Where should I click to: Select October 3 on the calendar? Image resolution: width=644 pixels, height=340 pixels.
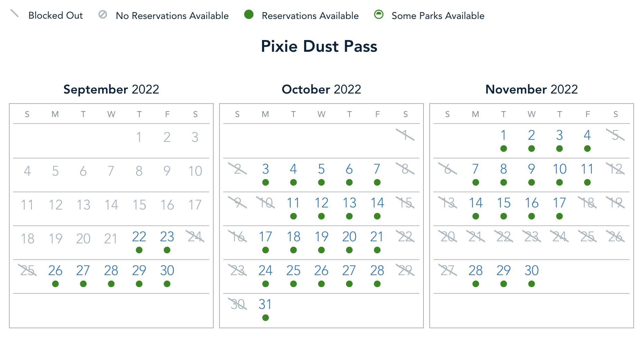(265, 169)
